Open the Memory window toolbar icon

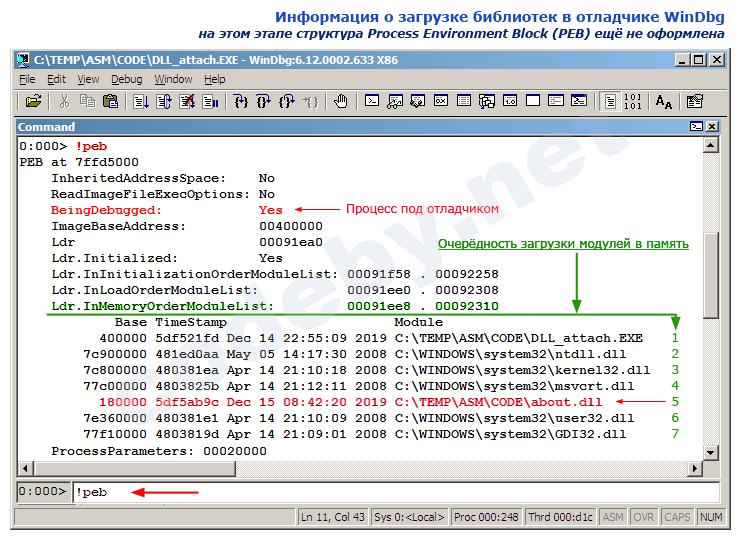pos(464,101)
